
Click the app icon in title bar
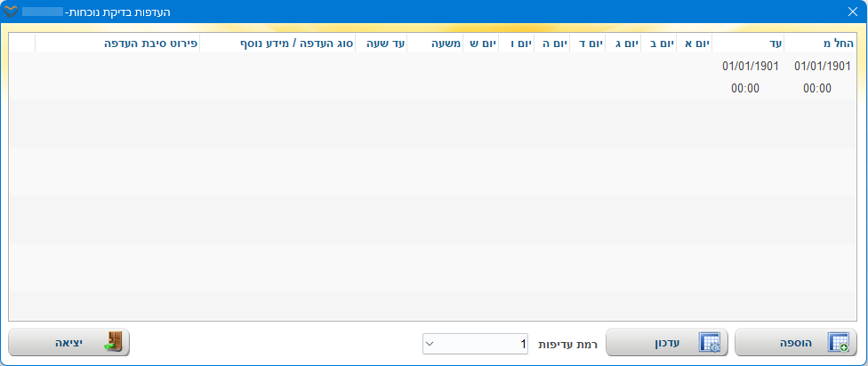(x=12, y=12)
